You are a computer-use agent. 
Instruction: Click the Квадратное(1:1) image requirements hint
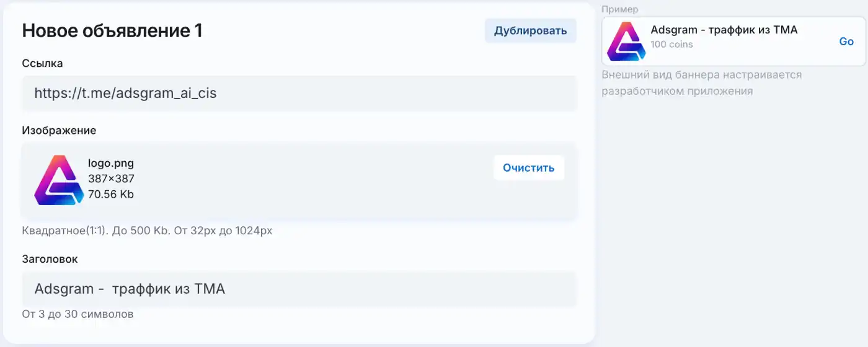[147, 231]
